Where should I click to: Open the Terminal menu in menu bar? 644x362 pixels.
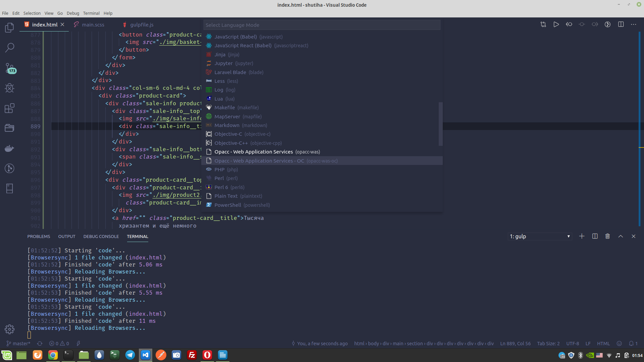click(x=91, y=13)
